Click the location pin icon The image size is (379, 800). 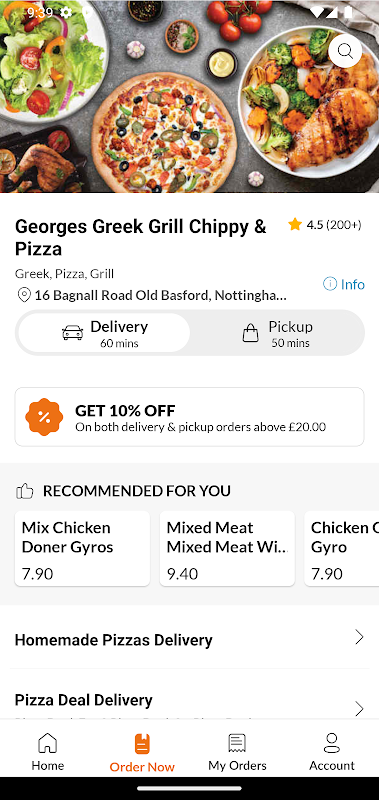pos(23,295)
